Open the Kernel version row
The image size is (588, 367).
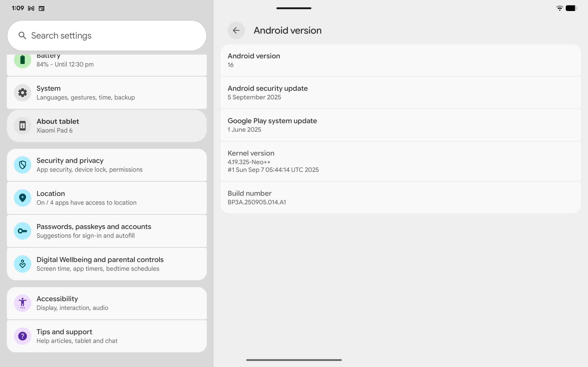click(400, 161)
